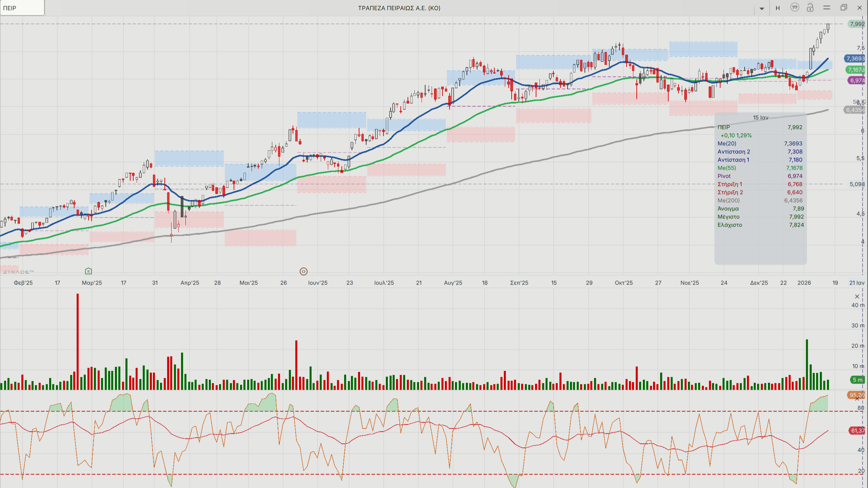Viewport: 868px width, 488px height.
Task: Click the green 5 m volume label
Action: pyautogui.click(x=857, y=380)
